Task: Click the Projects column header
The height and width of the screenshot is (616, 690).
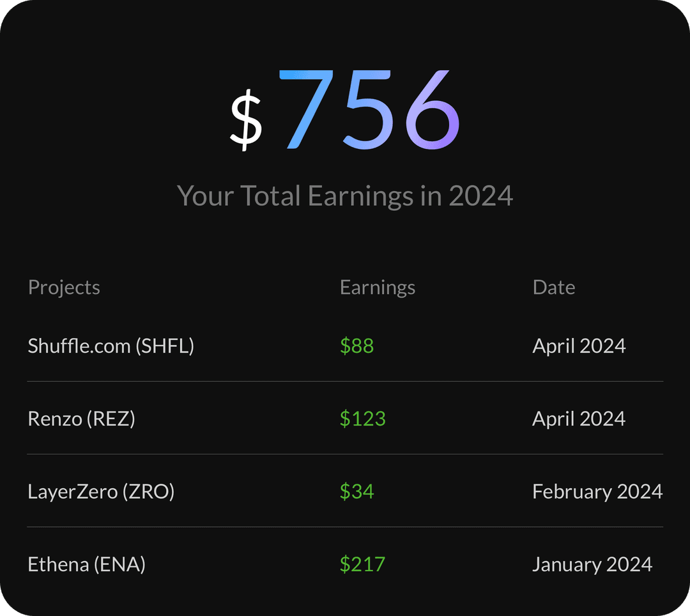Action: [x=64, y=288]
